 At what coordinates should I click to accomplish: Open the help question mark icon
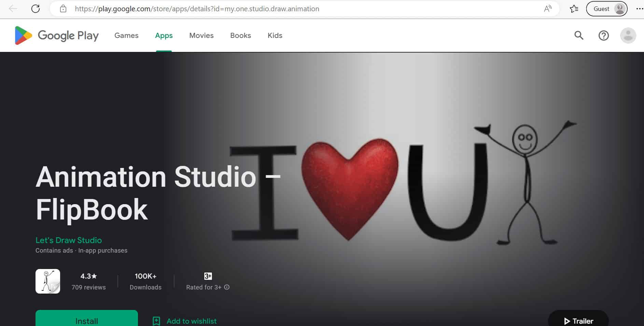[603, 36]
